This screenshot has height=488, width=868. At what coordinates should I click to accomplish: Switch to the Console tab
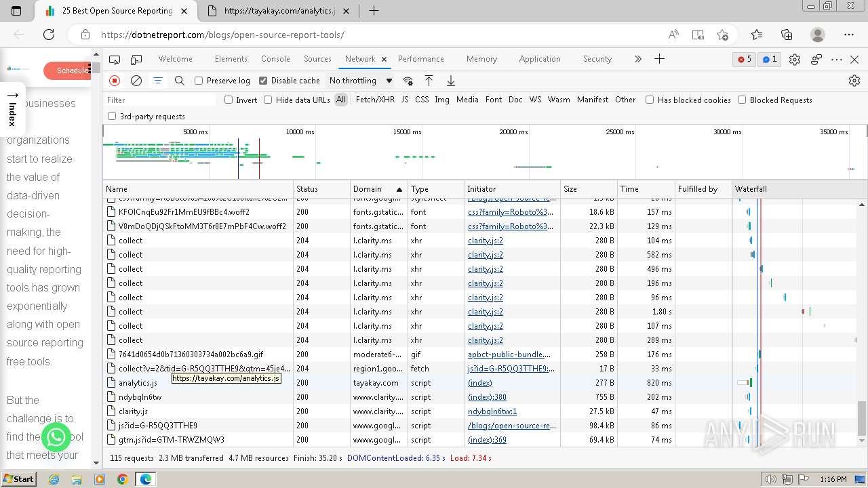coord(275,59)
